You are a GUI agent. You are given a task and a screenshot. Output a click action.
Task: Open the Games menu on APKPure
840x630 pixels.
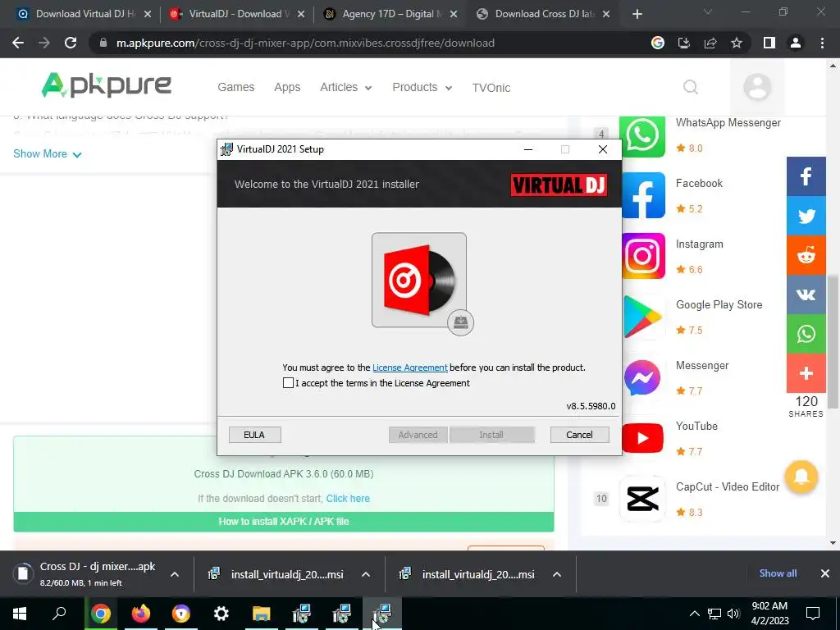point(235,87)
